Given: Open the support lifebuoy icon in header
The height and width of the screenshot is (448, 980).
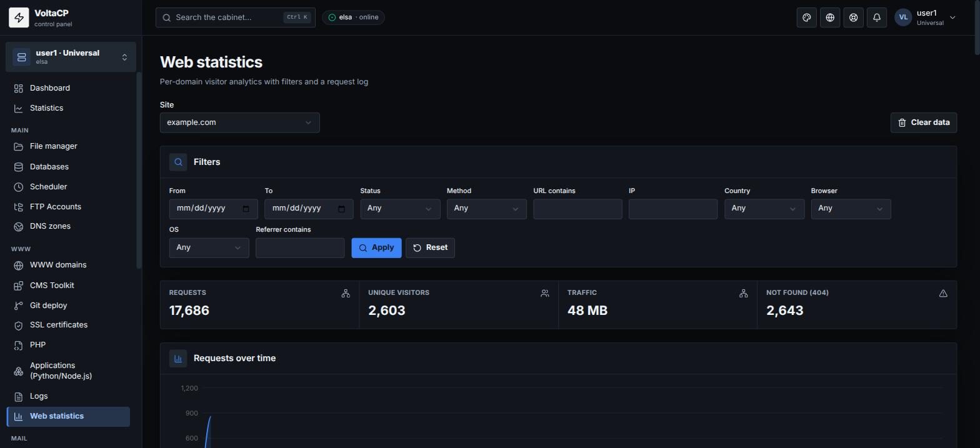Looking at the screenshot, I should (x=853, y=17).
